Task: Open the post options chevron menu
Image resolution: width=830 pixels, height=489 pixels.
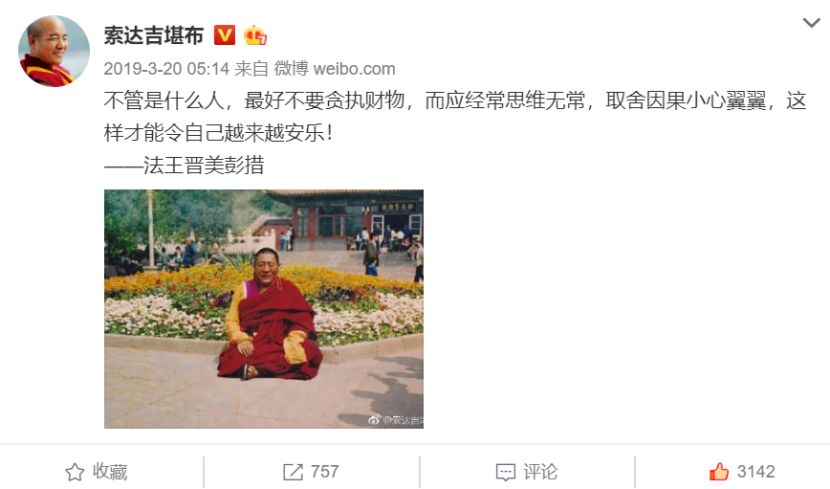Action: [811, 23]
